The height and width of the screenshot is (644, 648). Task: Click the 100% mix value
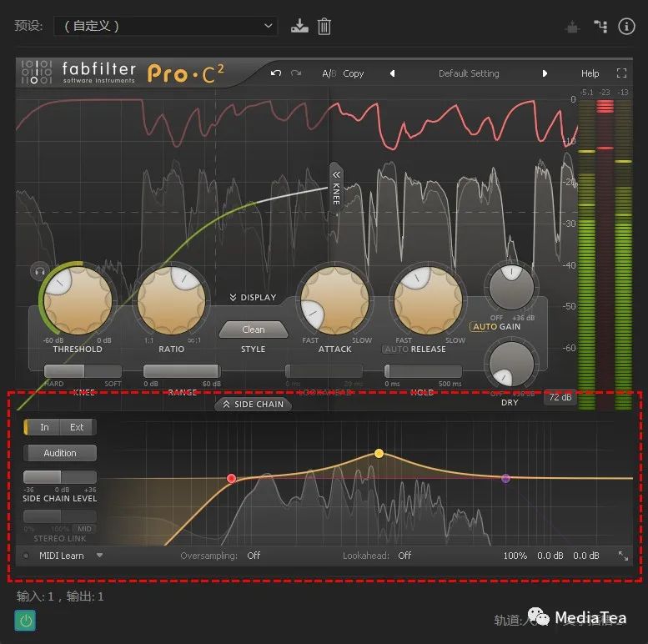coord(515,556)
